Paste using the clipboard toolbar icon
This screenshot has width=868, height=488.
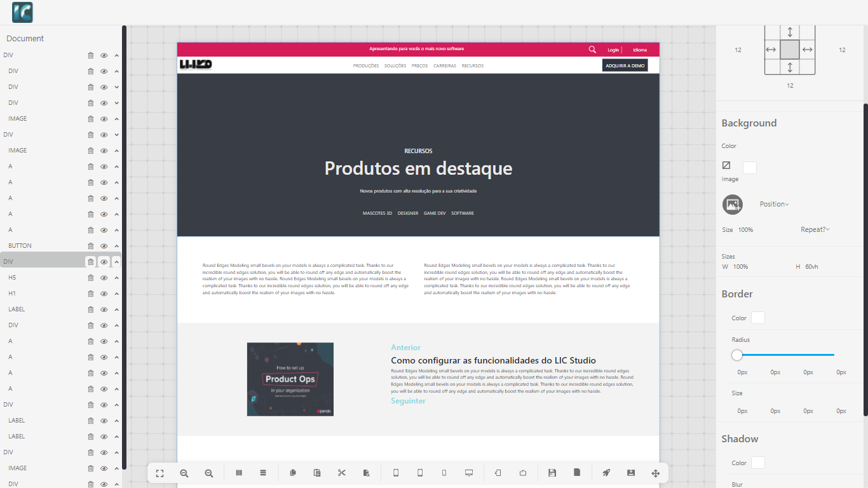[x=317, y=473]
